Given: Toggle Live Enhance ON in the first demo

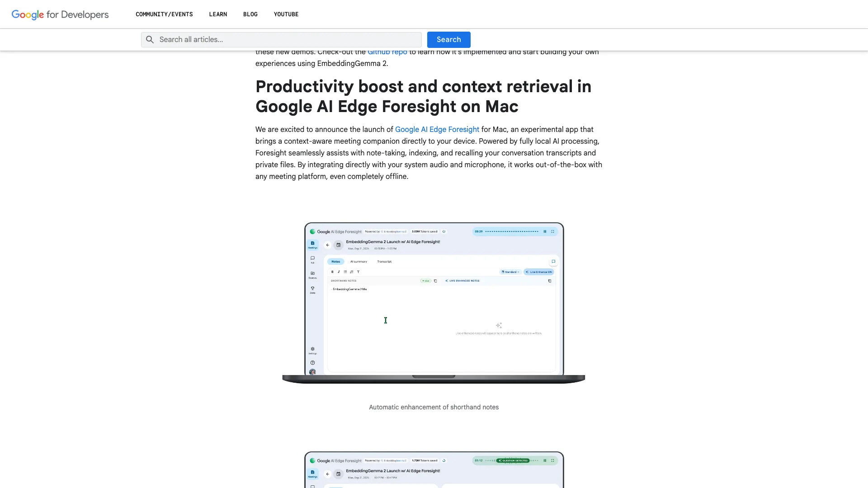Looking at the screenshot, I should tap(539, 272).
